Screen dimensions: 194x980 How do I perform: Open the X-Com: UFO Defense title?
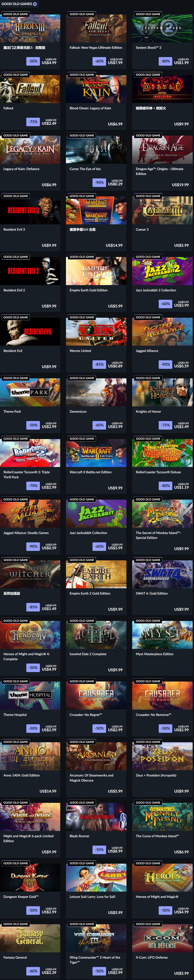coord(152,957)
